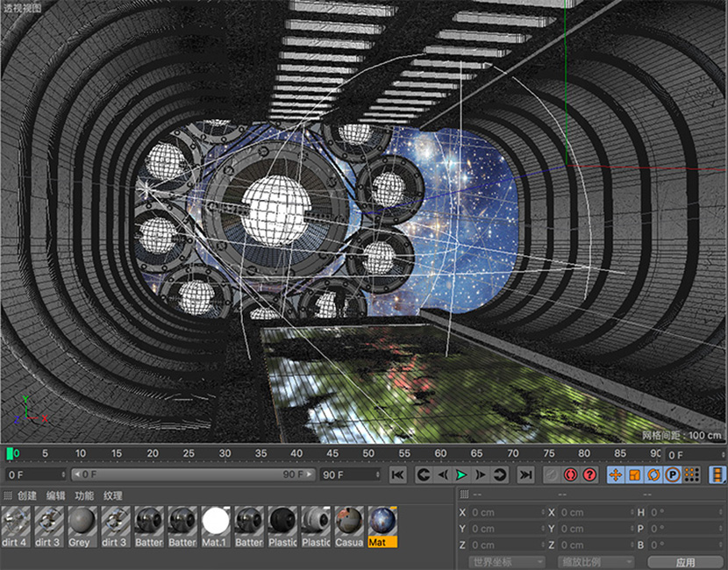Step back one frame
728x570 pixels.
(442, 474)
